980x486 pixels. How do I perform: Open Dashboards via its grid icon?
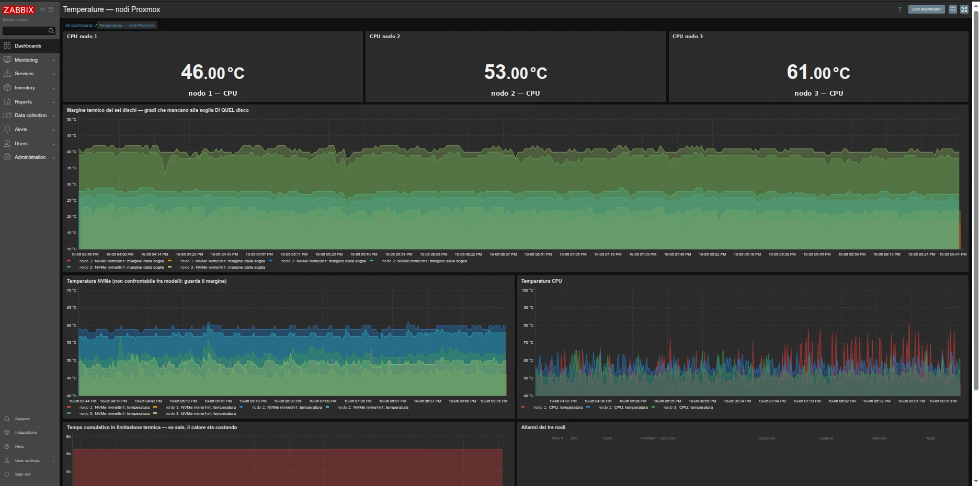click(x=7, y=46)
